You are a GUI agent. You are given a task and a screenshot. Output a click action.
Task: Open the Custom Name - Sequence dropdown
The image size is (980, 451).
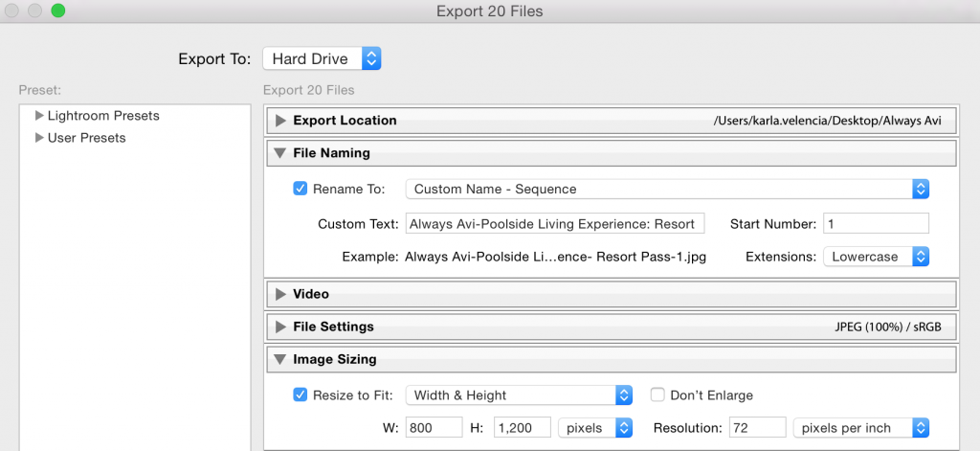click(x=667, y=189)
